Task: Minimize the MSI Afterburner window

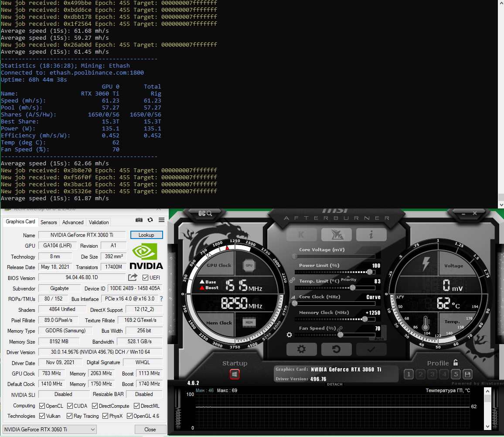Action: pos(463,214)
